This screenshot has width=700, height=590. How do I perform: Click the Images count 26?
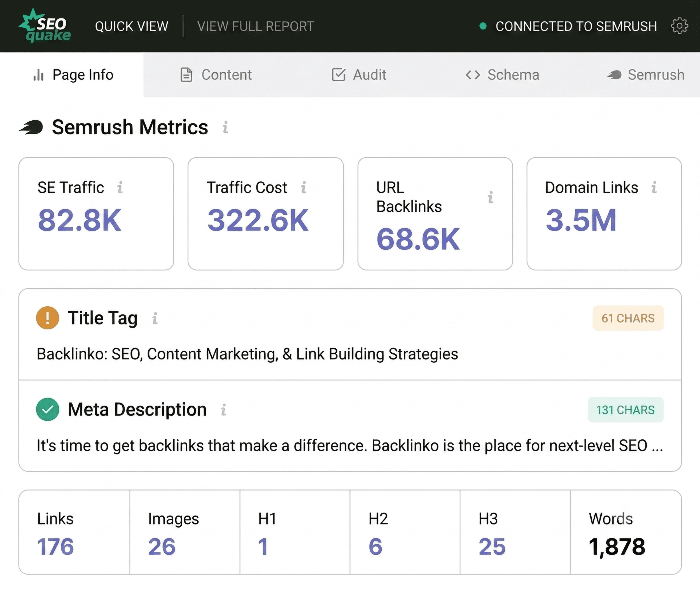[162, 547]
